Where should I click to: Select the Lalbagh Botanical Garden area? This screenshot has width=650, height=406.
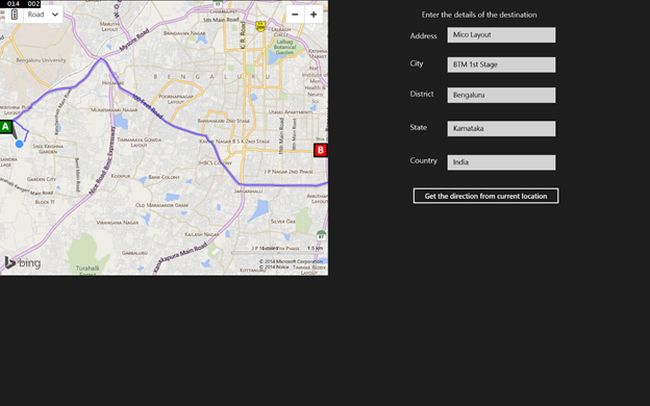(285, 47)
